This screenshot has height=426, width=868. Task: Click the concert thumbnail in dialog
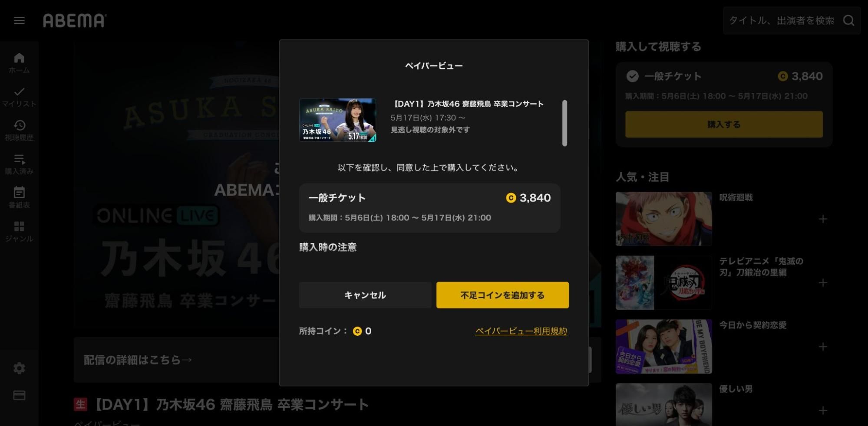[x=337, y=120]
